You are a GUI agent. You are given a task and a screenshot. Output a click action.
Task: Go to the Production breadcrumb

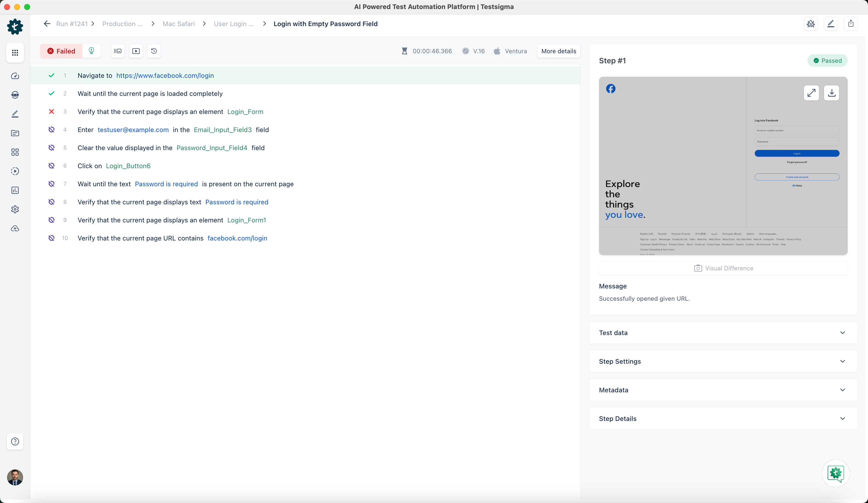click(122, 24)
